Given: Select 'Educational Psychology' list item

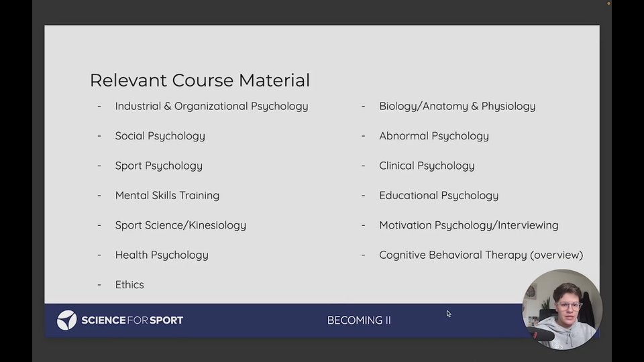Looking at the screenshot, I should click(x=439, y=195).
